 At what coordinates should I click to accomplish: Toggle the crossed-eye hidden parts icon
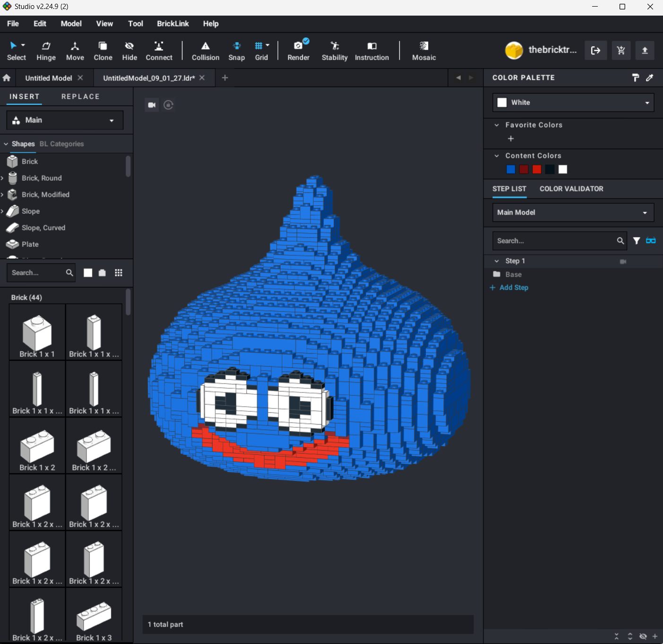(643, 636)
